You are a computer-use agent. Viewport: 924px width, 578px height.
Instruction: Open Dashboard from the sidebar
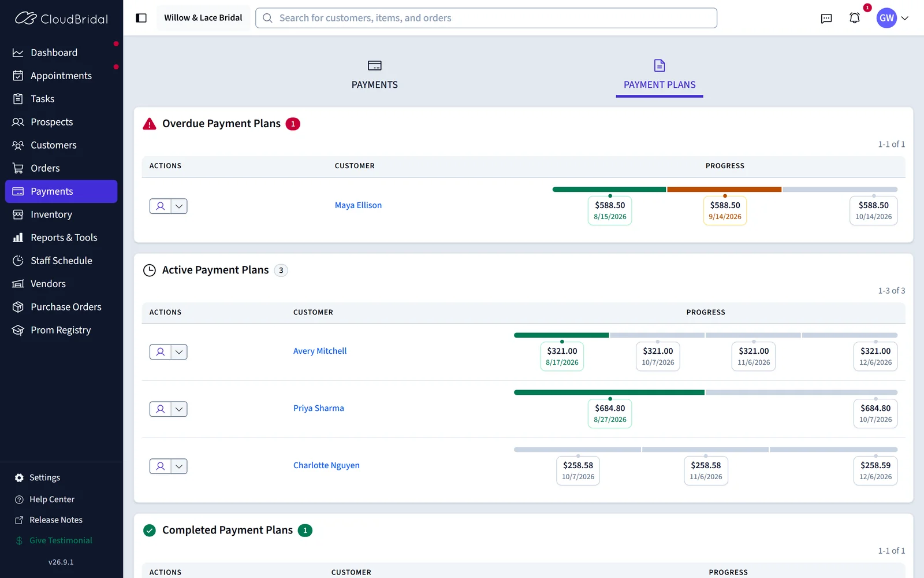click(61, 53)
